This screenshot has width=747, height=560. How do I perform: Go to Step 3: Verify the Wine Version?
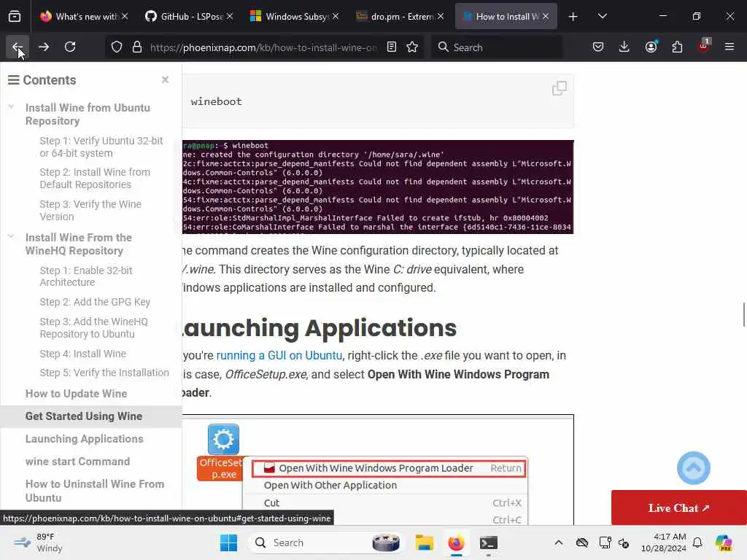(x=90, y=211)
